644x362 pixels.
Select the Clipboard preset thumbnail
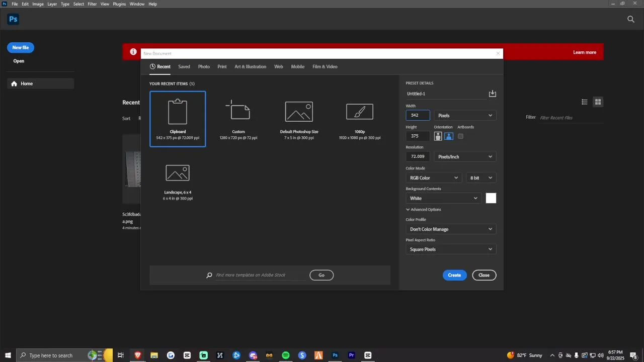pyautogui.click(x=178, y=119)
